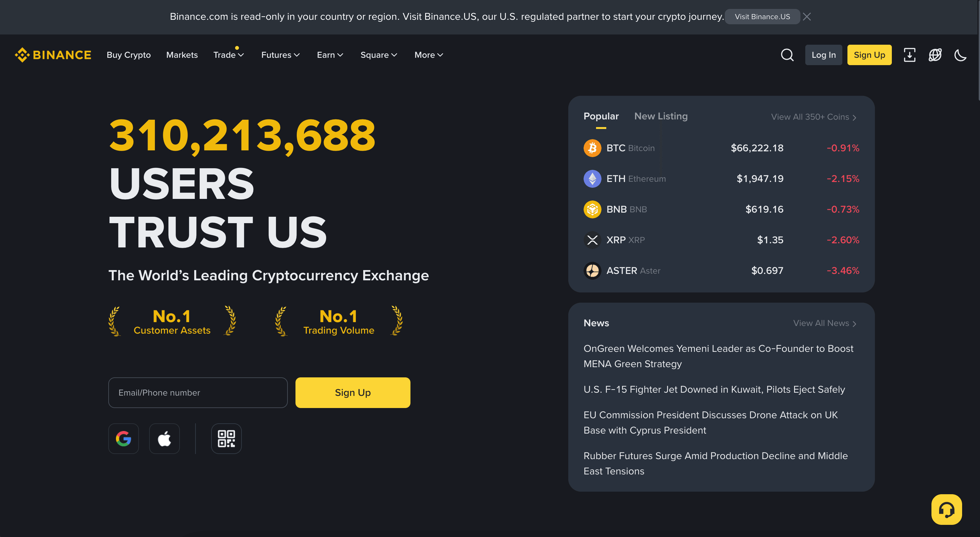Sign up with the Apple icon
The width and height of the screenshot is (980, 537).
[x=165, y=438]
